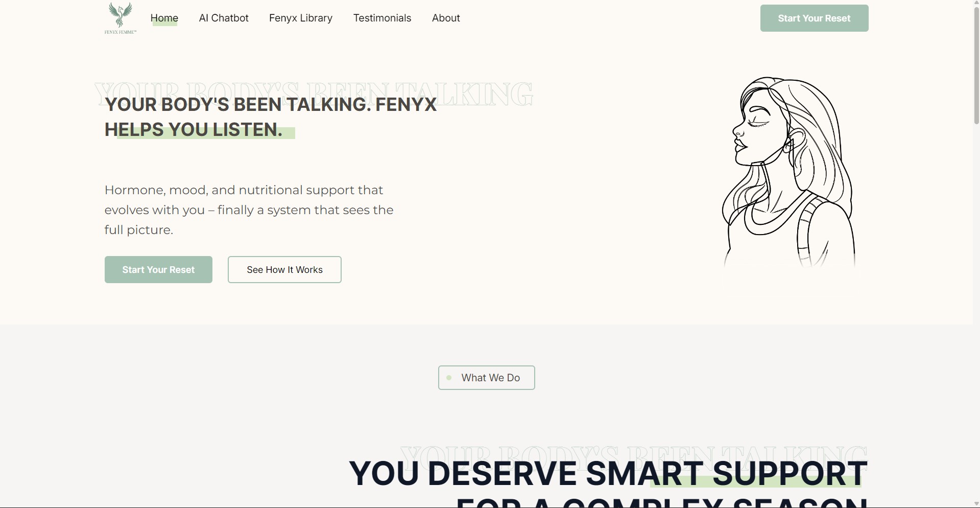
Task: Click header Start Your Reset button
Action: [814, 18]
